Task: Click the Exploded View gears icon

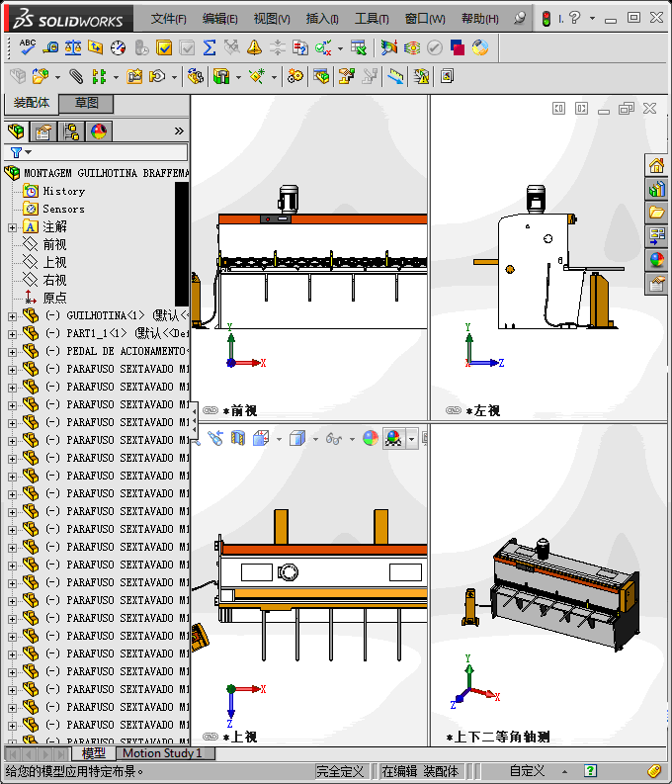Action: pyautogui.click(x=294, y=76)
